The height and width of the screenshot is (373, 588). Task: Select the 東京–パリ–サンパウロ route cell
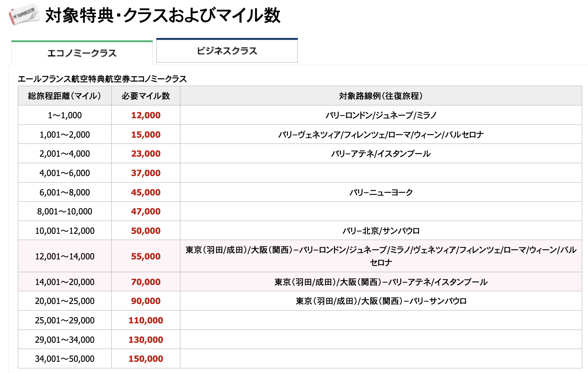[381, 301]
